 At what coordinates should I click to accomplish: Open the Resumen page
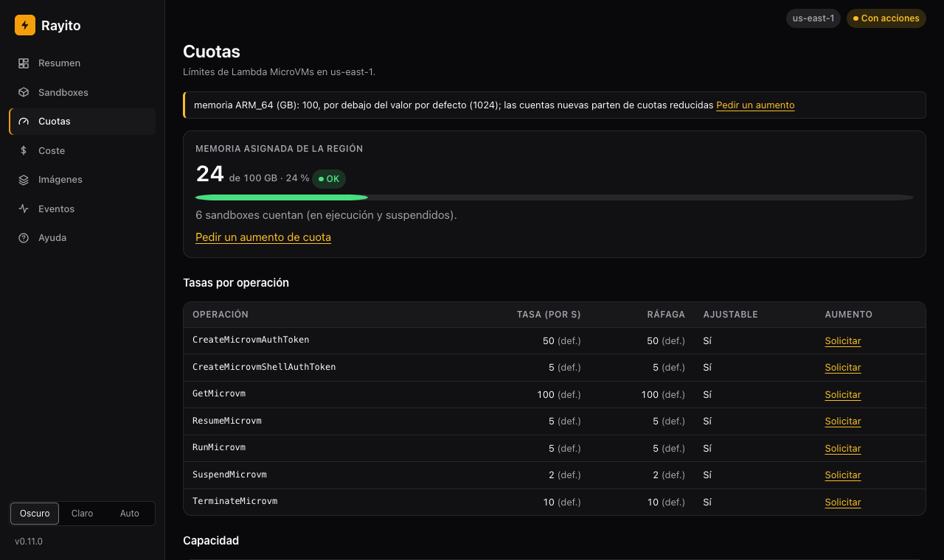pyautogui.click(x=83, y=63)
